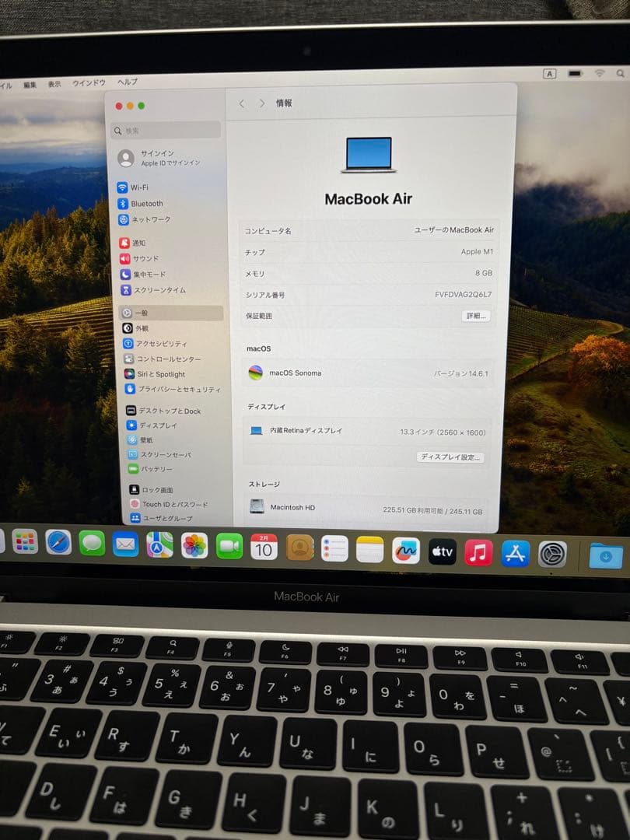Click the macOS Sonoma icon
The width and height of the screenshot is (630, 840).
257,373
